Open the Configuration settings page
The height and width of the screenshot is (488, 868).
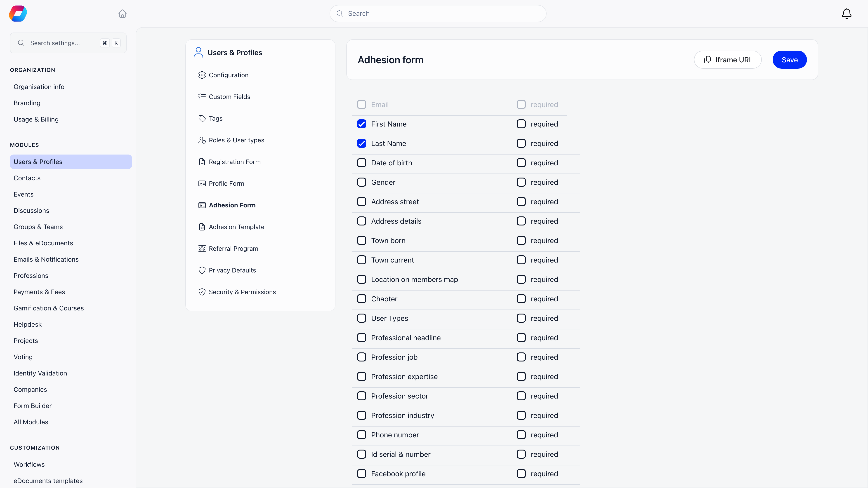(229, 75)
